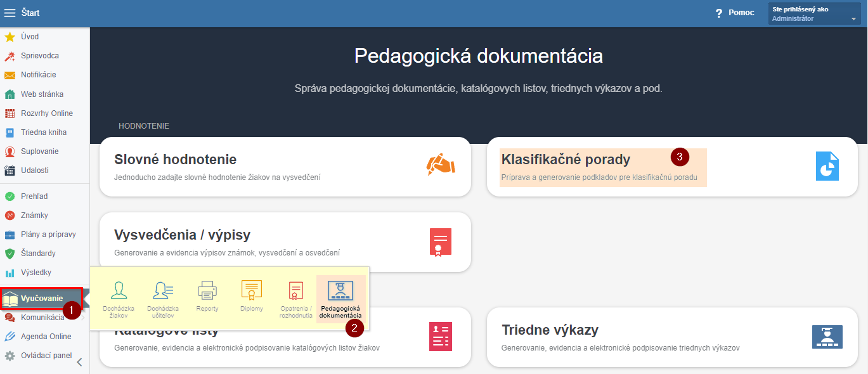Screen dimensions: 868x374
Task: Click 'Jednoducho zadajte slovné hodnotenie' description text
Action: (x=217, y=177)
